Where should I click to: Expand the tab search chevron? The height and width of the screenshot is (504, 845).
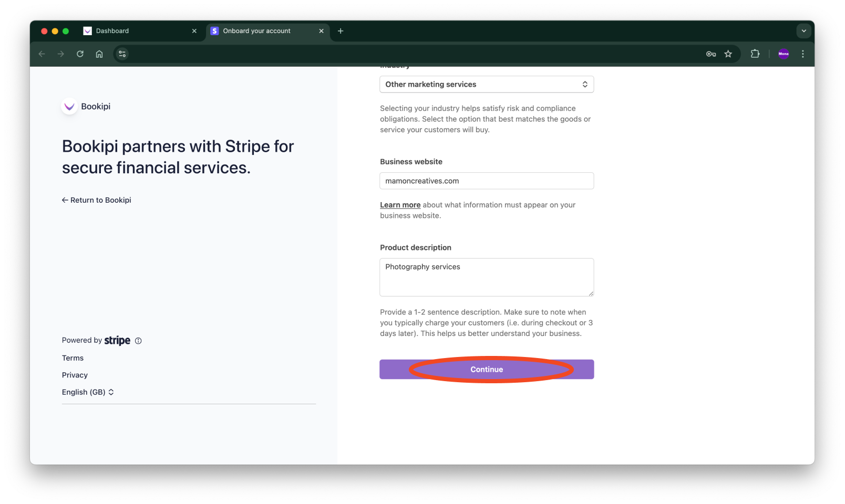tap(803, 30)
